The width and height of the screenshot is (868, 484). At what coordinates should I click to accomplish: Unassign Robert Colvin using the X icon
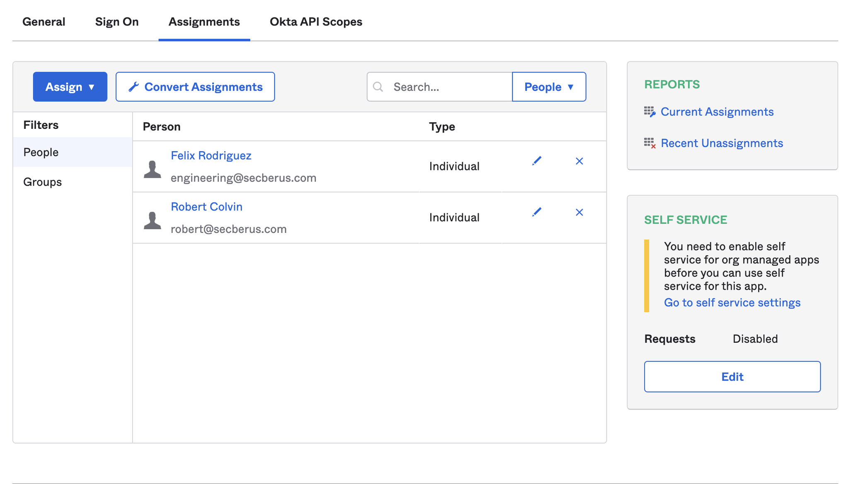(579, 213)
